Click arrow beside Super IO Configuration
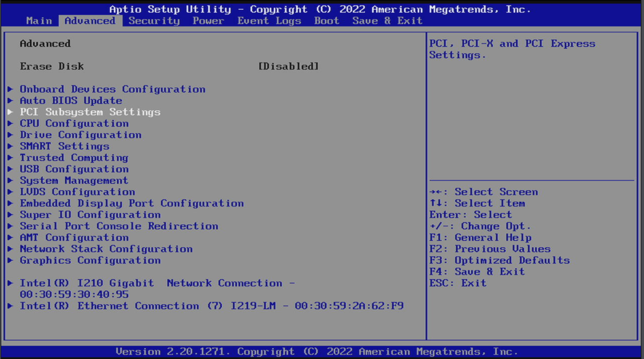 click(x=10, y=215)
